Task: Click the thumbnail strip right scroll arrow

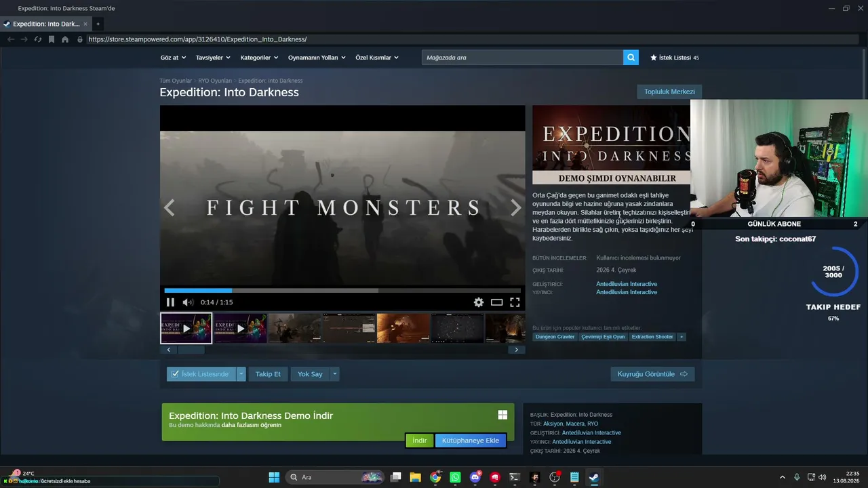Action: (x=517, y=350)
